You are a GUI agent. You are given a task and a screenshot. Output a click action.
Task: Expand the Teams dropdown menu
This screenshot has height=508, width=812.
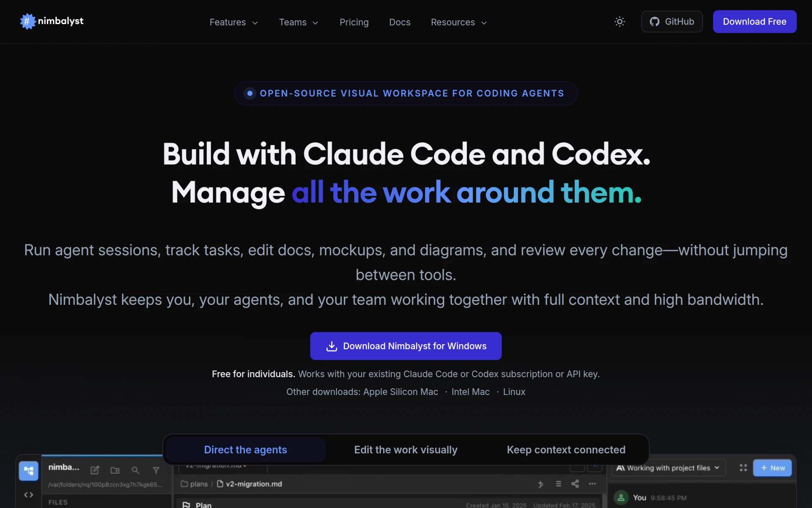[x=298, y=22]
